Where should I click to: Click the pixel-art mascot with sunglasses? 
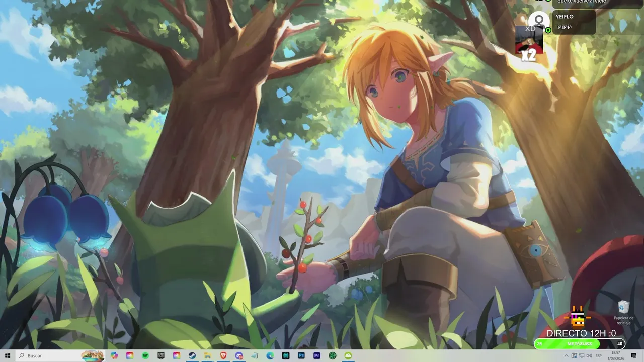[578, 317]
